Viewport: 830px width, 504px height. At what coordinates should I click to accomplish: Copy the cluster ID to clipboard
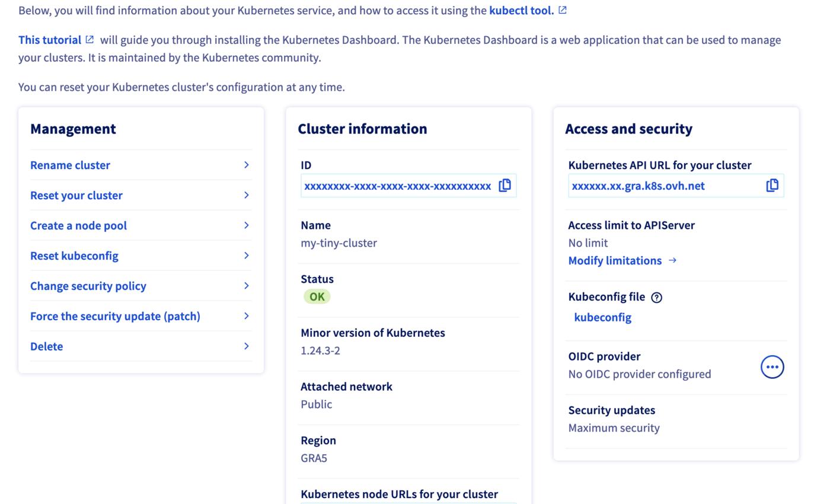click(505, 185)
